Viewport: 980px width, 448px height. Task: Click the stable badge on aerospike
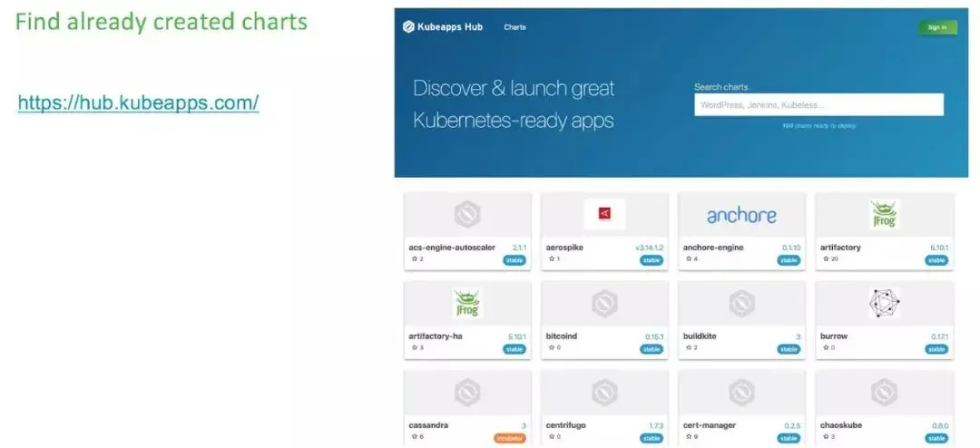(652, 260)
